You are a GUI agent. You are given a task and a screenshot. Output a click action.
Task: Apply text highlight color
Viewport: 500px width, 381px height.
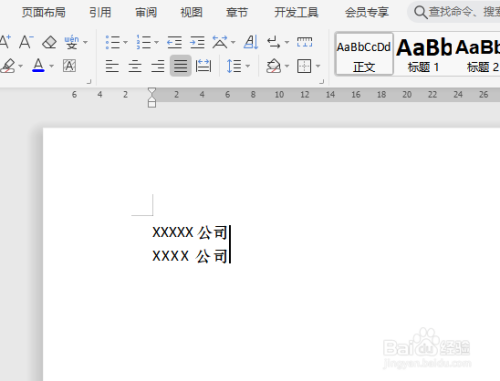click(8, 66)
